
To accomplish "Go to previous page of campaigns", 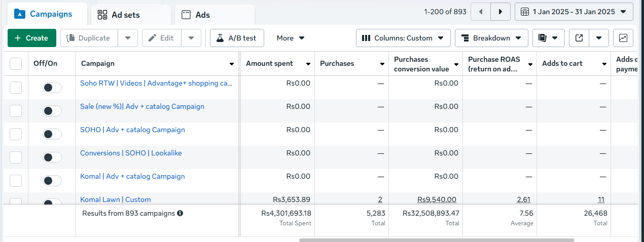I will point(481,12).
